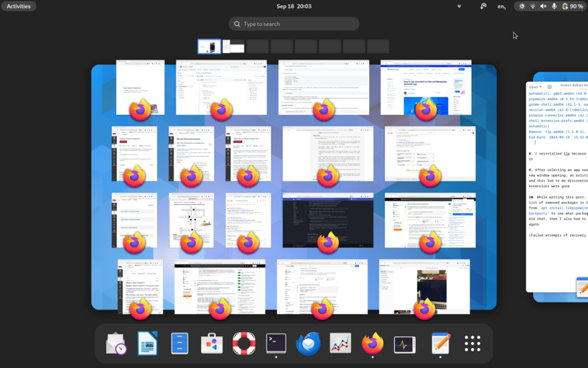Select the Office Hours Request Assignment window

point(248,154)
